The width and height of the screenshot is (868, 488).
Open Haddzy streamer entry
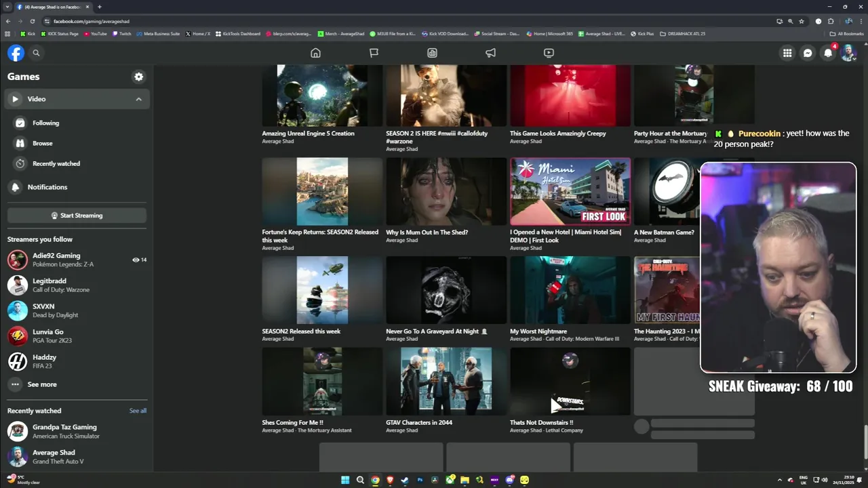[x=77, y=361]
